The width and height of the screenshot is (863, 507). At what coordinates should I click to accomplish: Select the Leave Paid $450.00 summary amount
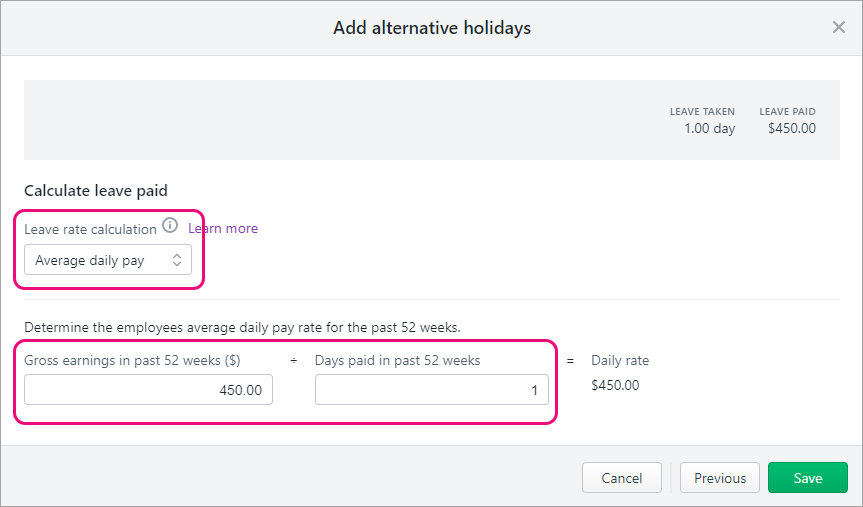point(791,128)
